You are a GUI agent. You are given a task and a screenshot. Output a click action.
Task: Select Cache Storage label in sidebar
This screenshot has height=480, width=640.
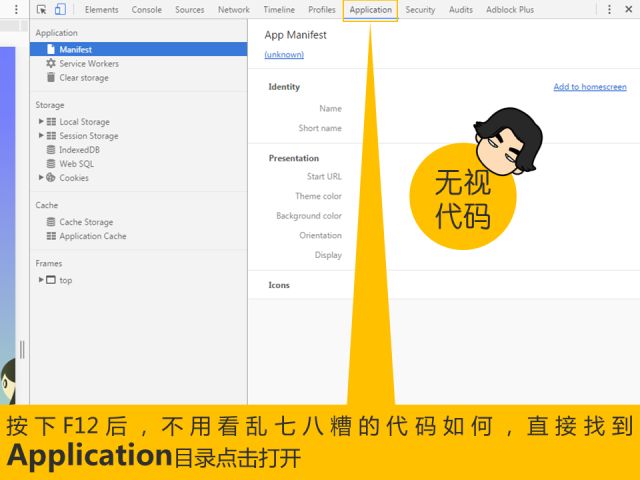tap(86, 222)
